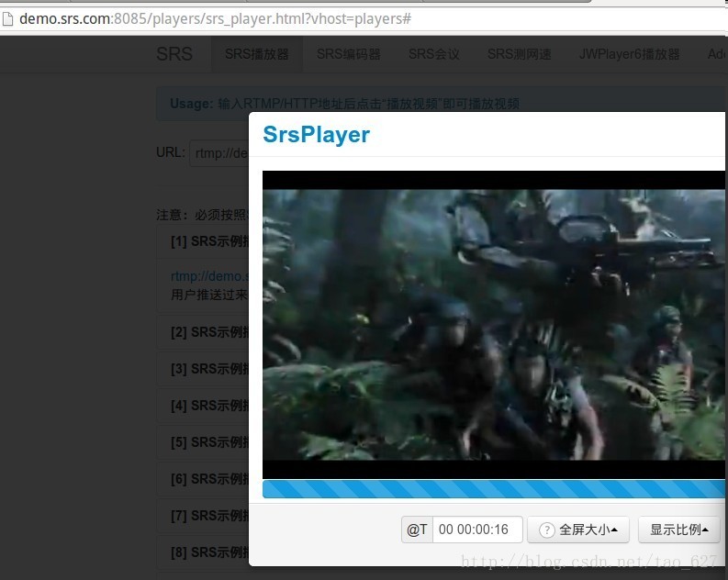The width and height of the screenshot is (728, 580).
Task: Click the @T time label
Action: [417, 530]
